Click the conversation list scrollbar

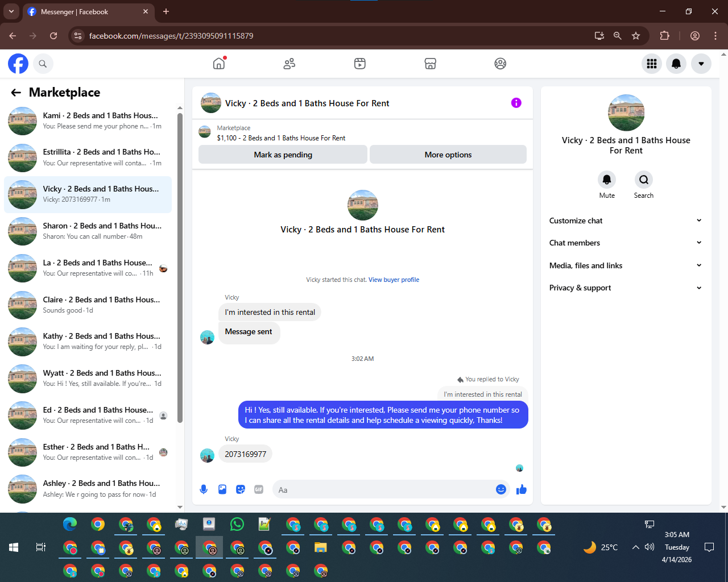pyautogui.click(x=180, y=267)
